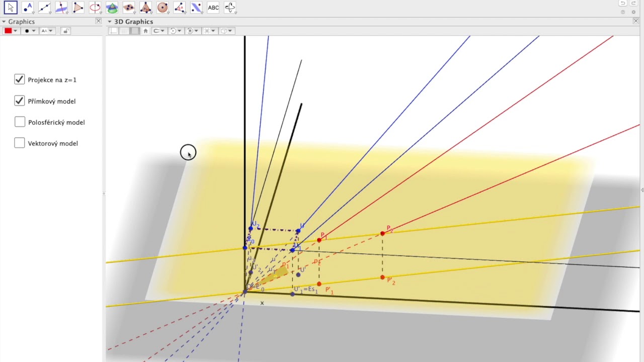Uncheck the 'Přímkový model' checkbox
This screenshot has width=644, height=362.
(20, 101)
